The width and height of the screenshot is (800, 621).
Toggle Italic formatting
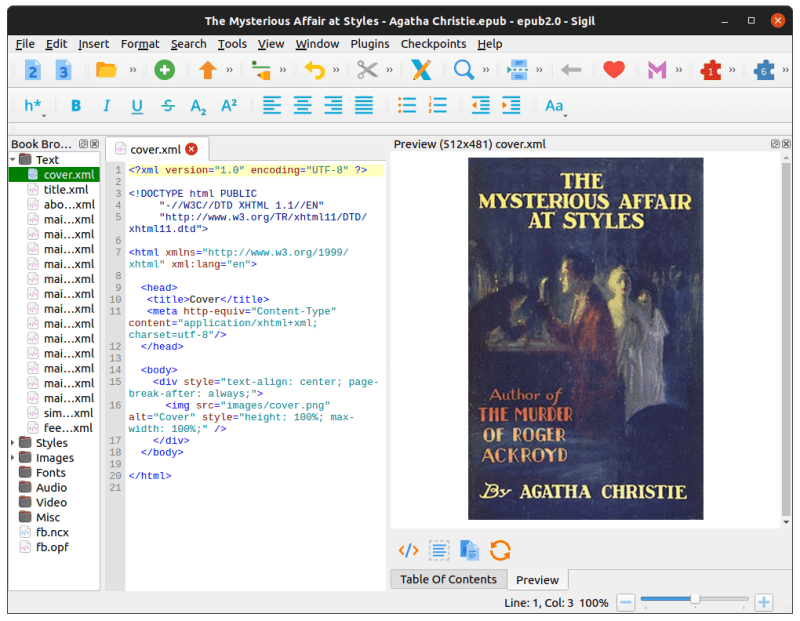pyautogui.click(x=107, y=106)
